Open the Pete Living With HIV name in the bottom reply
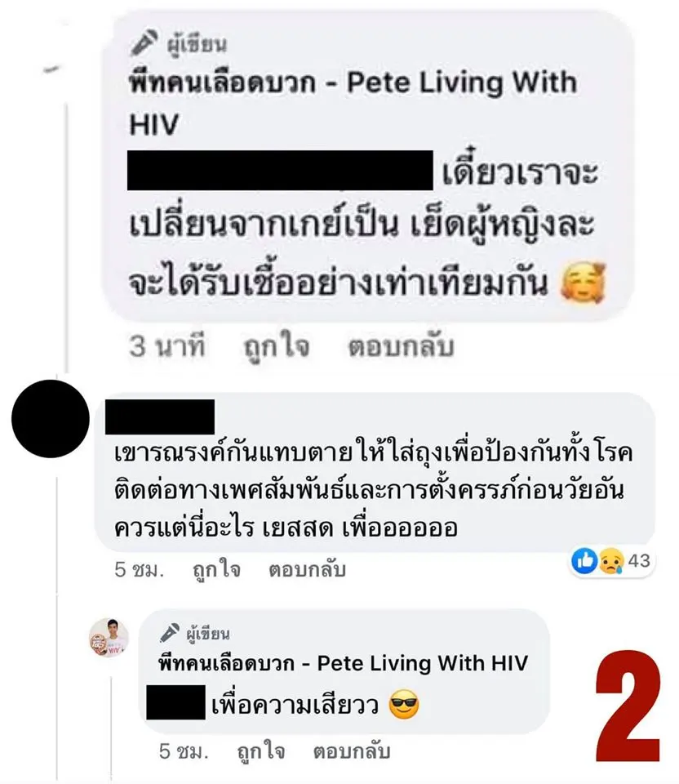Viewport: 679px width, 784px height. click(x=344, y=663)
